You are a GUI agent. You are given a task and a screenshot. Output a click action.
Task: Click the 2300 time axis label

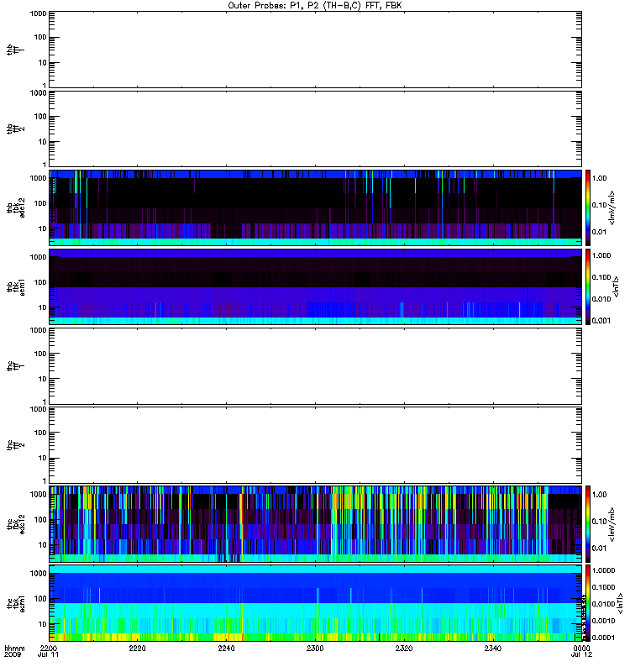315,648
